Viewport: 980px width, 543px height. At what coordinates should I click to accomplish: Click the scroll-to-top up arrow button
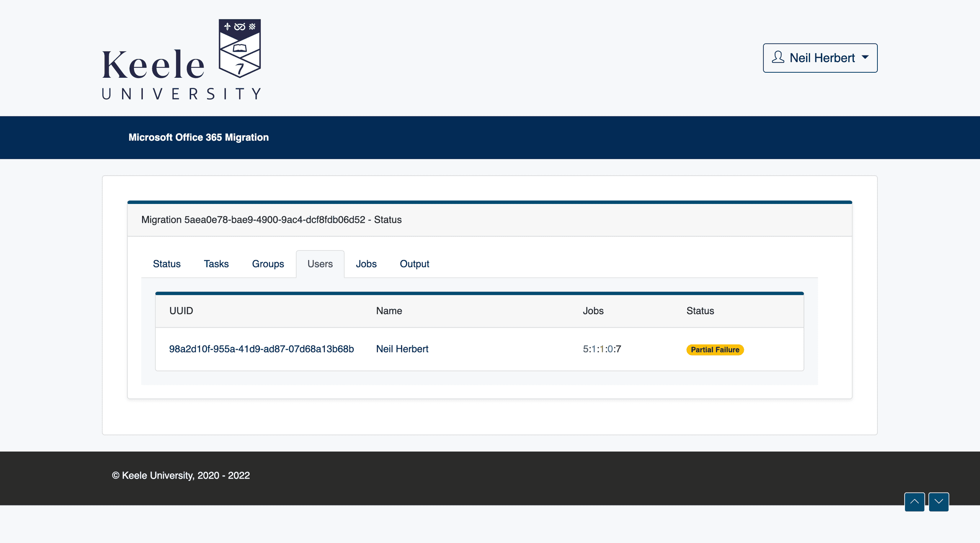[x=914, y=502]
